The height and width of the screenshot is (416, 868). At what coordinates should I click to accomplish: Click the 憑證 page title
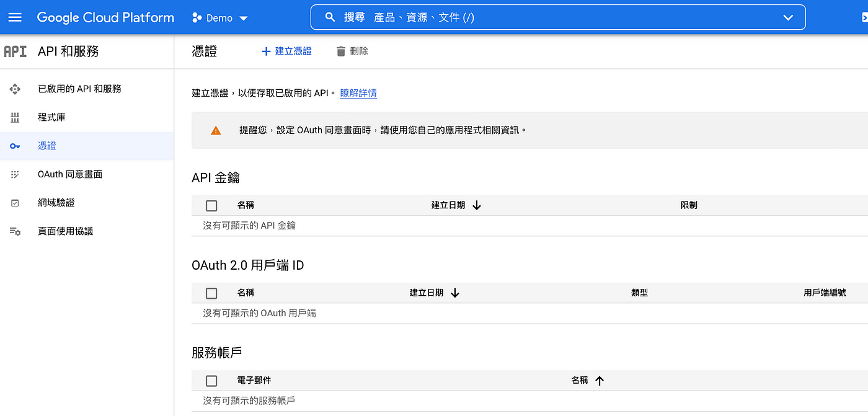click(205, 51)
